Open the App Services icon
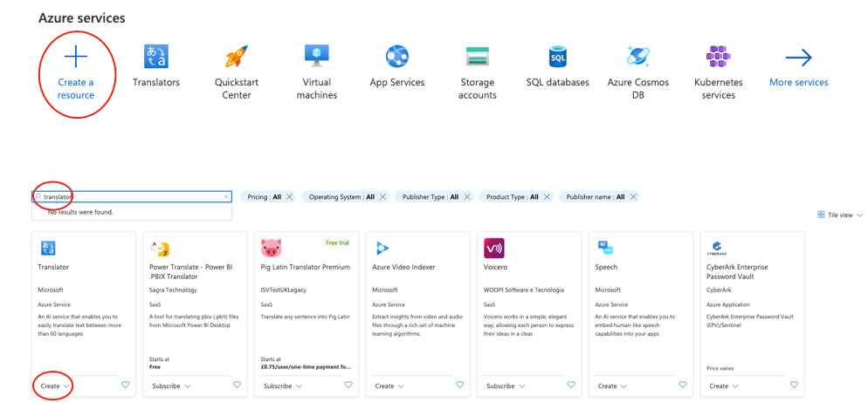This screenshot has height=403, width=868. pos(397,57)
